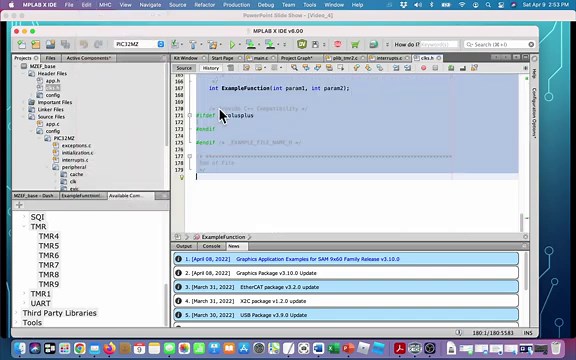This screenshot has height=360, width=576.
Task: Switch to the Output tab
Action: tap(184, 246)
